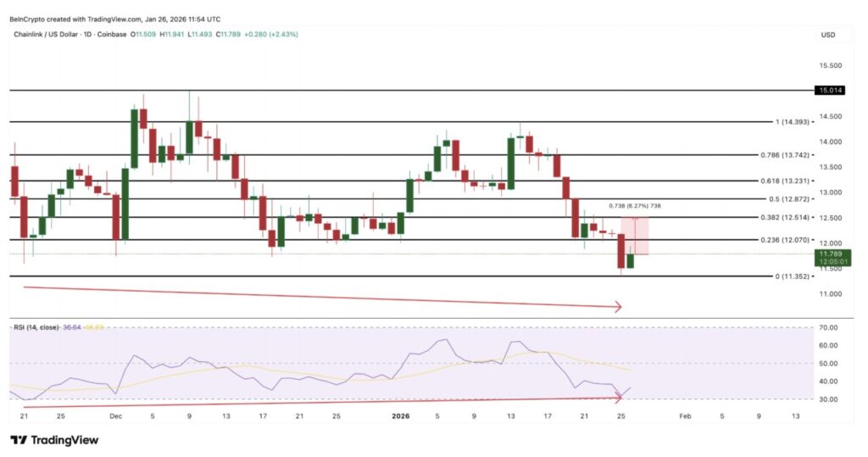
Task: Click the purple RSI value 36.64
Action: (70, 326)
